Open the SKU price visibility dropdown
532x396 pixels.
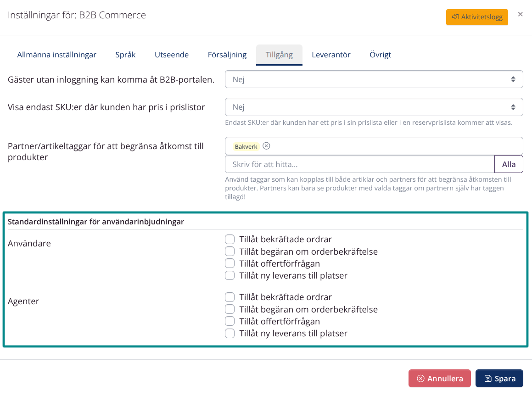(x=373, y=106)
